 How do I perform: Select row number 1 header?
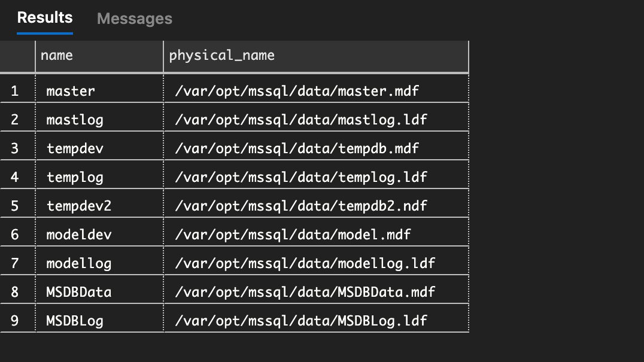(x=16, y=91)
